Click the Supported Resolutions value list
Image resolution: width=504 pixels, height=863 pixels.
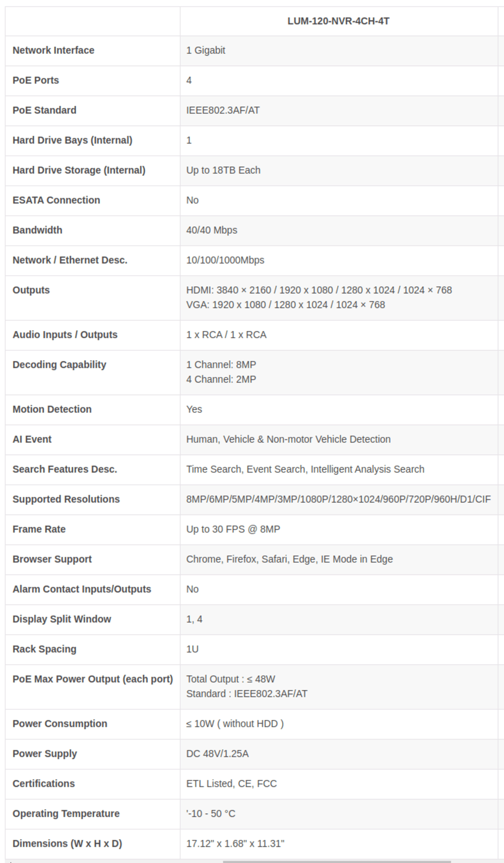coord(338,500)
